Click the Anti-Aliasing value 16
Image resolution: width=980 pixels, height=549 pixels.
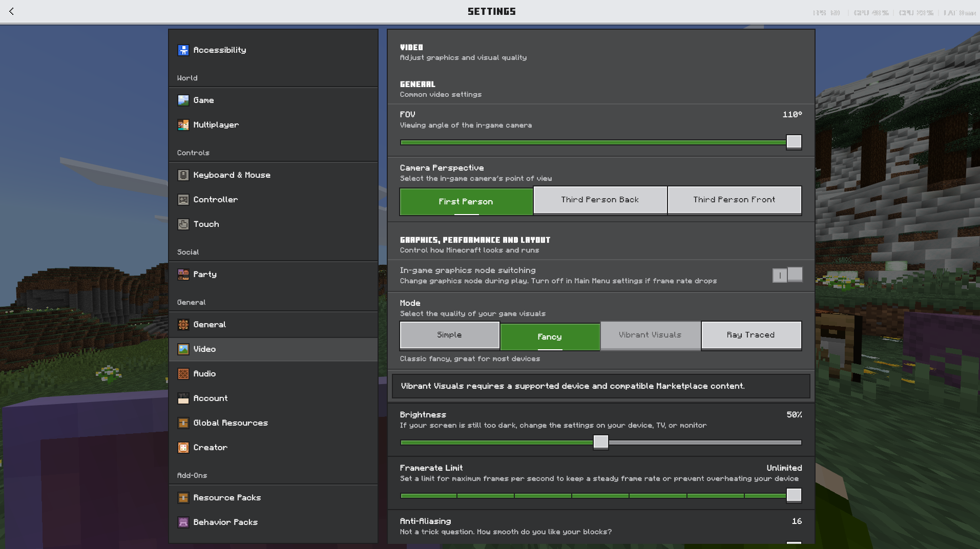(x=797, y=521)
